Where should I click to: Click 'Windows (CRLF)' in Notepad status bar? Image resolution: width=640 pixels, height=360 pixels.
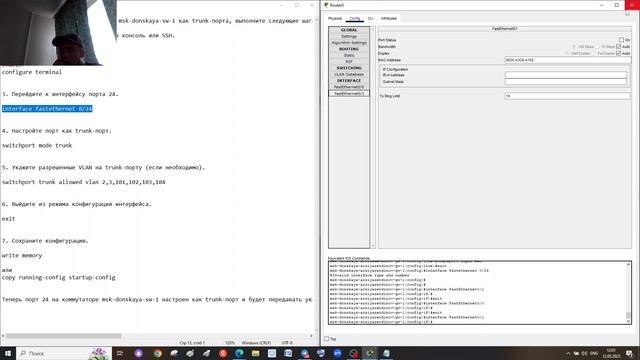pos(256,343)
